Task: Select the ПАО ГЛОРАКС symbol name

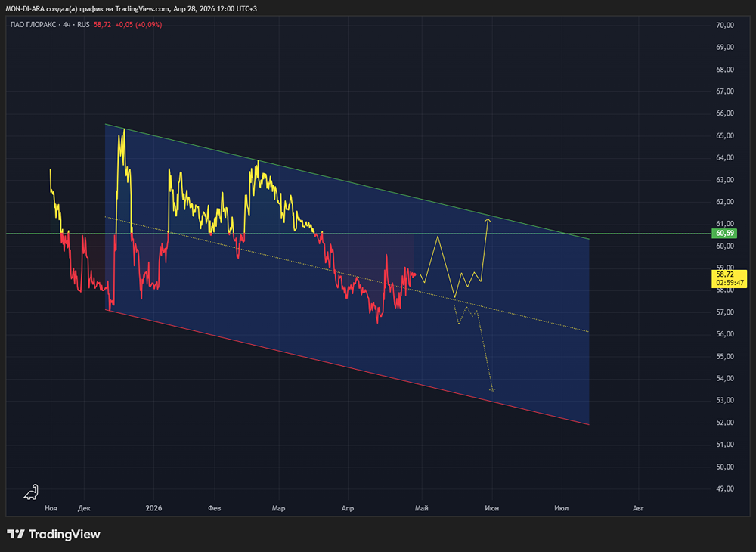Action: 33,25
